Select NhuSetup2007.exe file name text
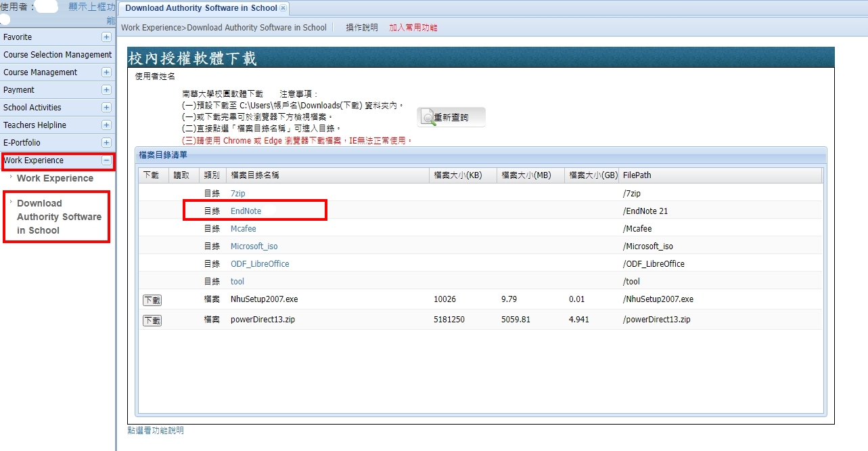868x451 pixels. (265, 299)
